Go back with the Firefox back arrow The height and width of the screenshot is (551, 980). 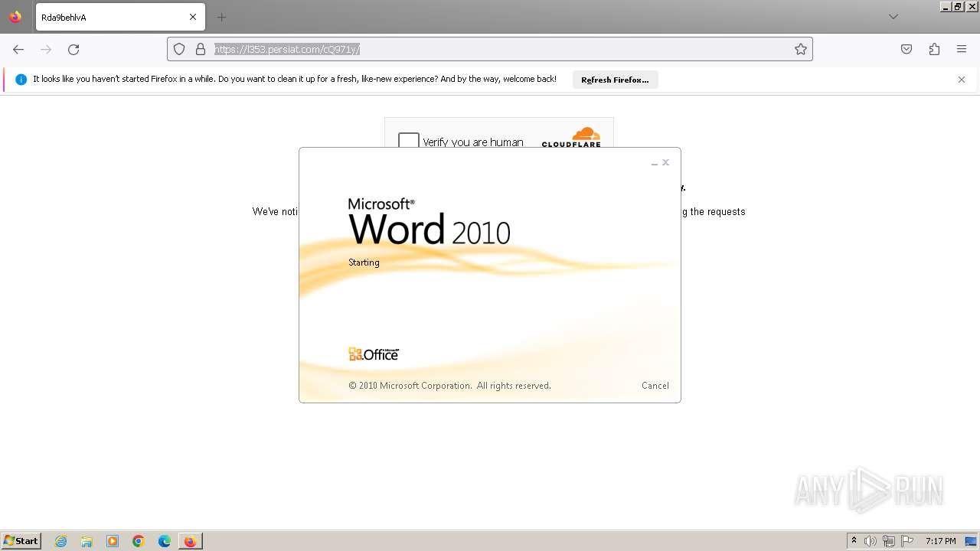[x=18, y=49]
